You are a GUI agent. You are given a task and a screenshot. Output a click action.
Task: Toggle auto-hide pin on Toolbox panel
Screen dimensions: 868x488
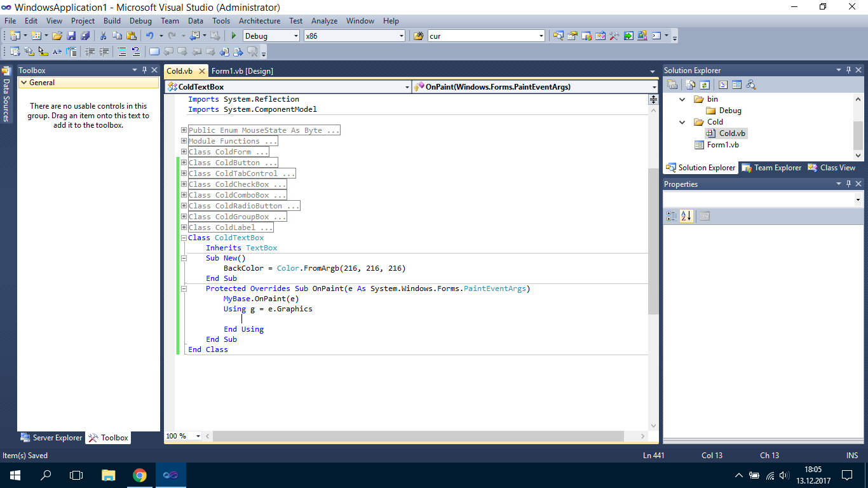(144, 70)
